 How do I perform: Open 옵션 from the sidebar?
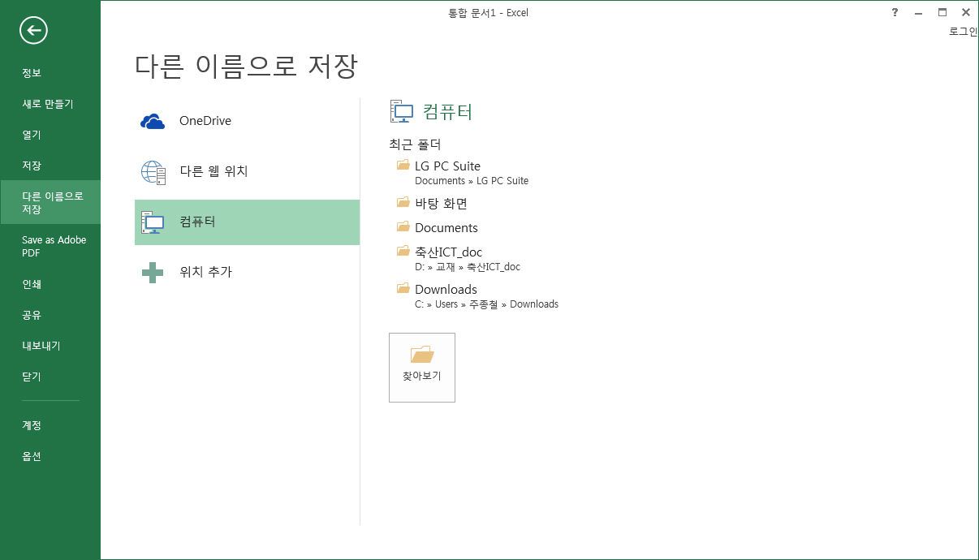pyautogui.click(x=50, y=456)
